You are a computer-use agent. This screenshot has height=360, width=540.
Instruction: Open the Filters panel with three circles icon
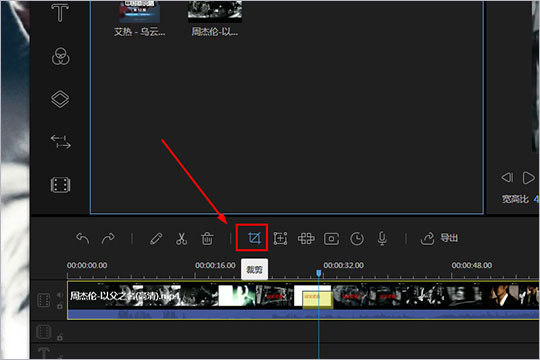(61, 56)
